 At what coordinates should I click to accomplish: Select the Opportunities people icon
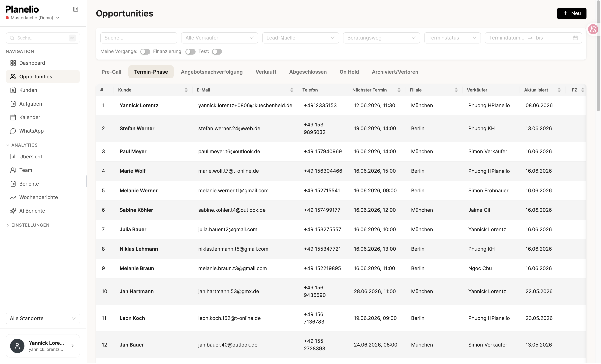(x=13, y=77)
